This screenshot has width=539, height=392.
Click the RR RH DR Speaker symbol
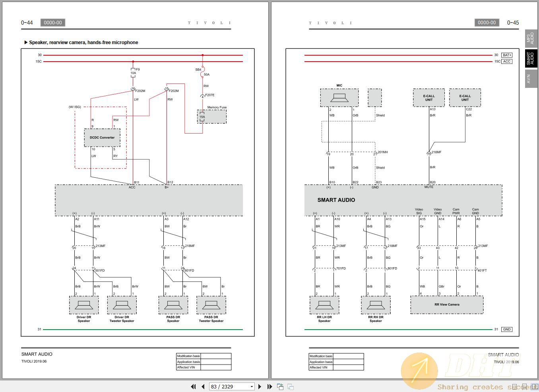376,305
